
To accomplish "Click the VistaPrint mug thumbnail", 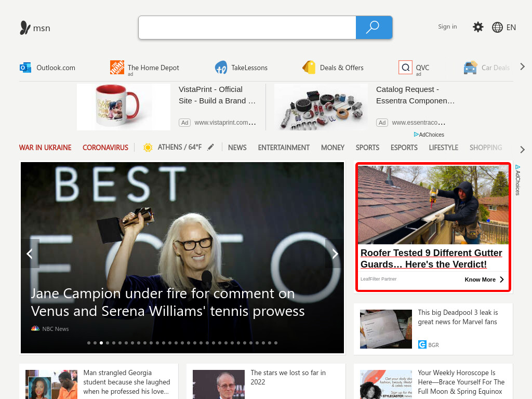I will pos(124,107).
